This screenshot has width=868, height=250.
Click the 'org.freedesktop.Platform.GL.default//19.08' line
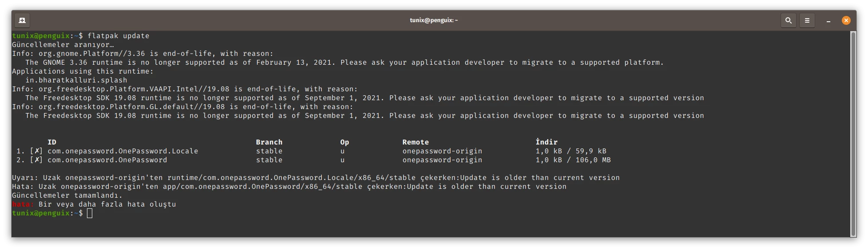[x=182, y=107]
